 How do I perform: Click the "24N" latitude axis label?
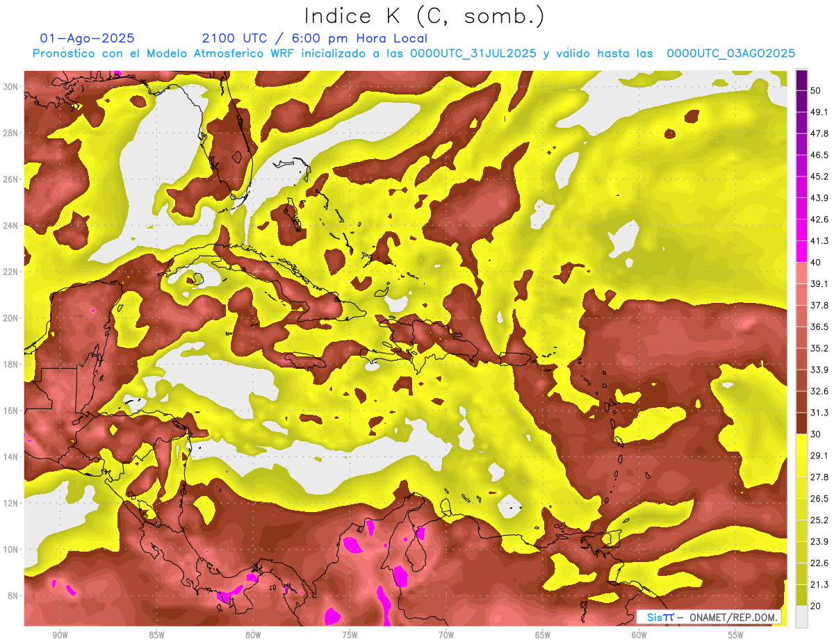12,225
